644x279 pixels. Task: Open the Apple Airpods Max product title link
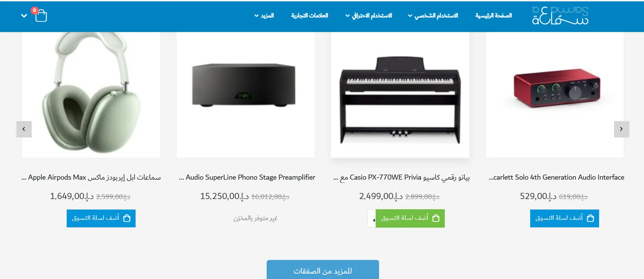click(x=91, y=177)
